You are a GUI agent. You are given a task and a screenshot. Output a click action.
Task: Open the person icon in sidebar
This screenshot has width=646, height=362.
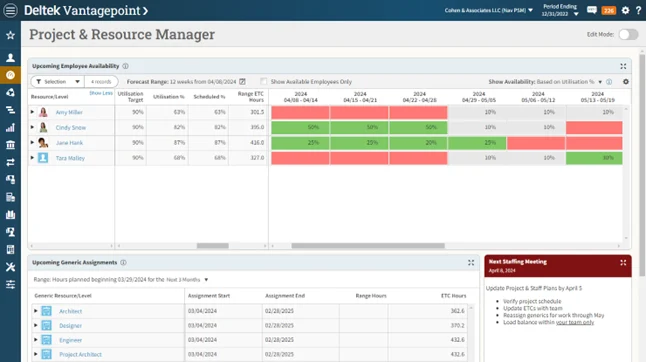10,58
